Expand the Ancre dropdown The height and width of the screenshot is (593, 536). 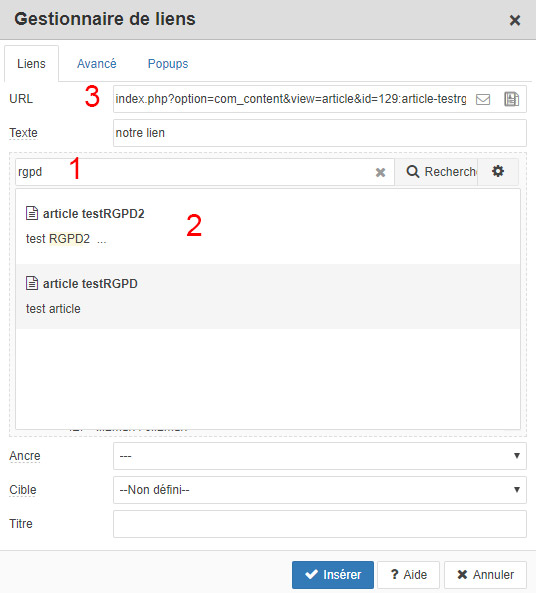(x=320, y=456)
